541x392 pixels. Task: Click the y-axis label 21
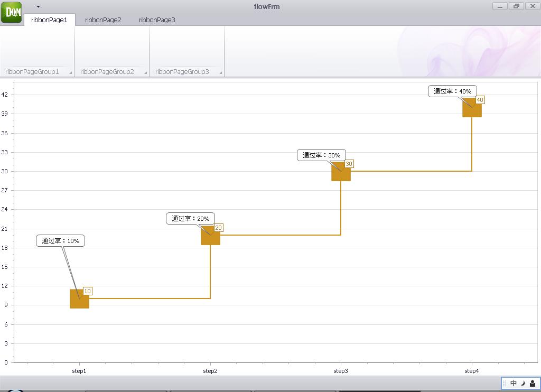coord(4,229)
